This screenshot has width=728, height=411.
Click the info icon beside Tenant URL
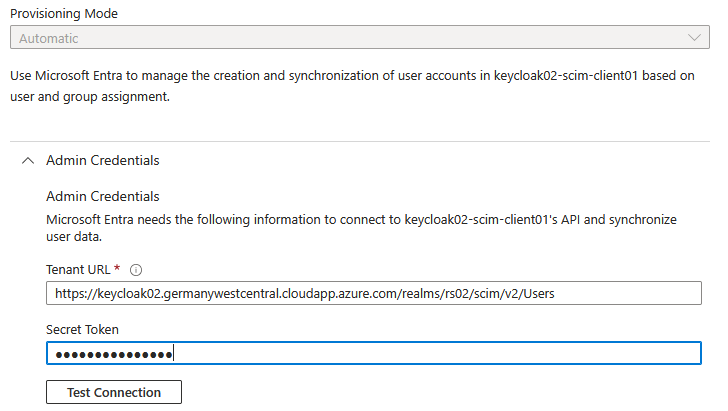pyautogui.click(x=137, y=270)
